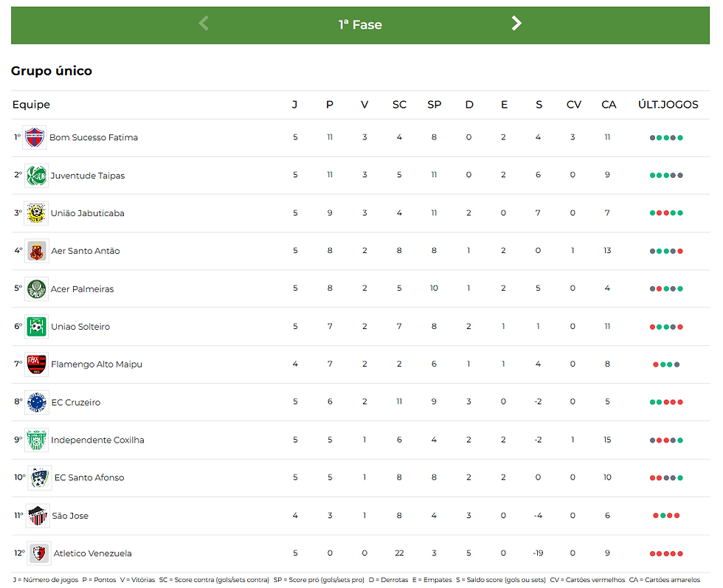723x588 pixels.
Task: Open the Independente Coxilha team link
Action: pos(97,440)
